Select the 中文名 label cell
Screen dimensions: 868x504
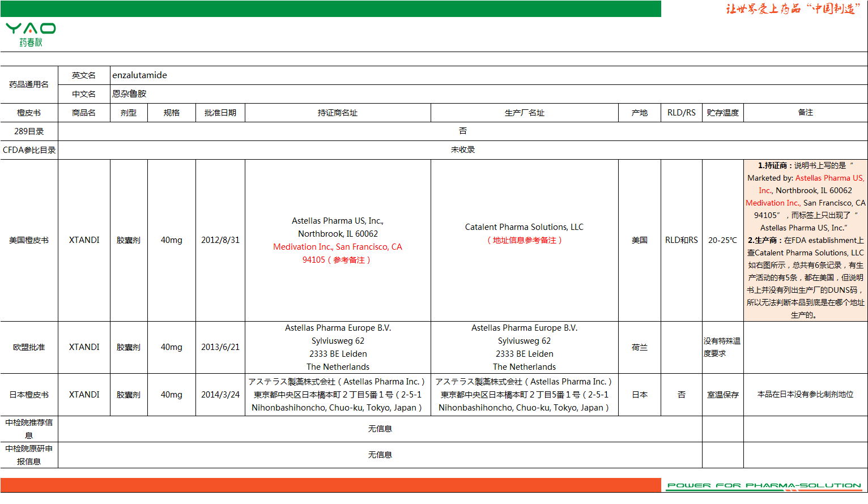pos(84,94)
